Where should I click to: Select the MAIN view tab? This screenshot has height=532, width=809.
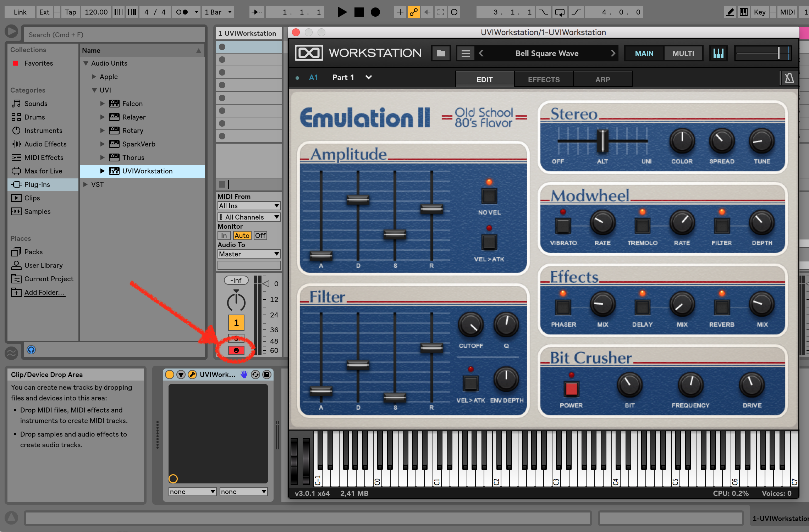coord(644,53)
